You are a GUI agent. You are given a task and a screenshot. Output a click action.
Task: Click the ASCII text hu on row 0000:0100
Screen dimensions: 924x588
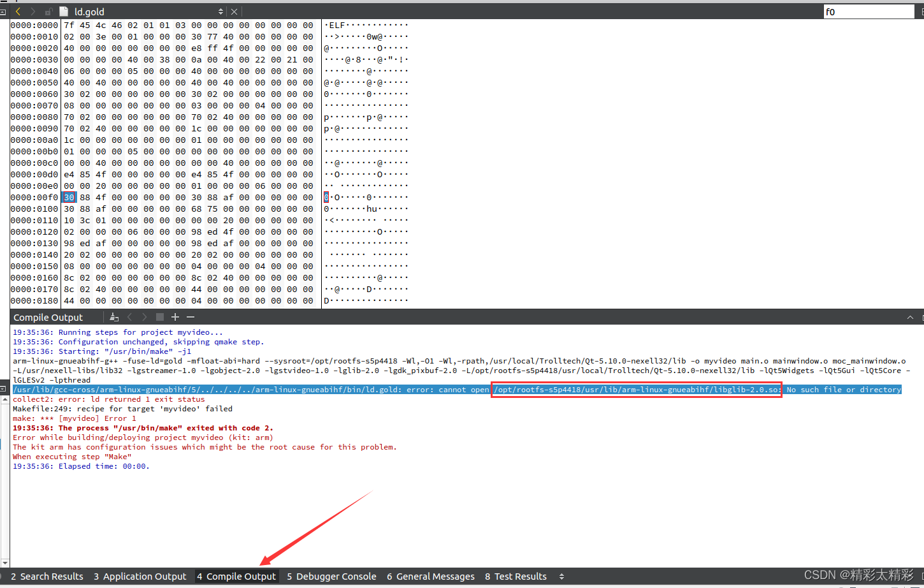[x=372, y=209]
